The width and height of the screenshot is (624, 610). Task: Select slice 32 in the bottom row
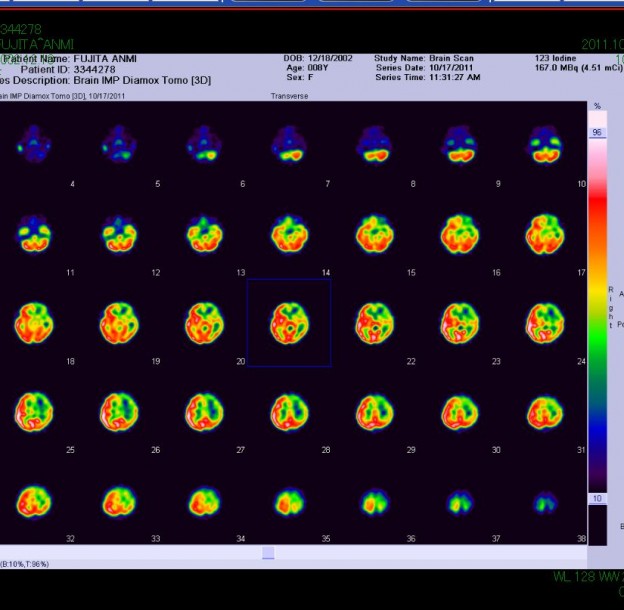(x=35, y=499)
